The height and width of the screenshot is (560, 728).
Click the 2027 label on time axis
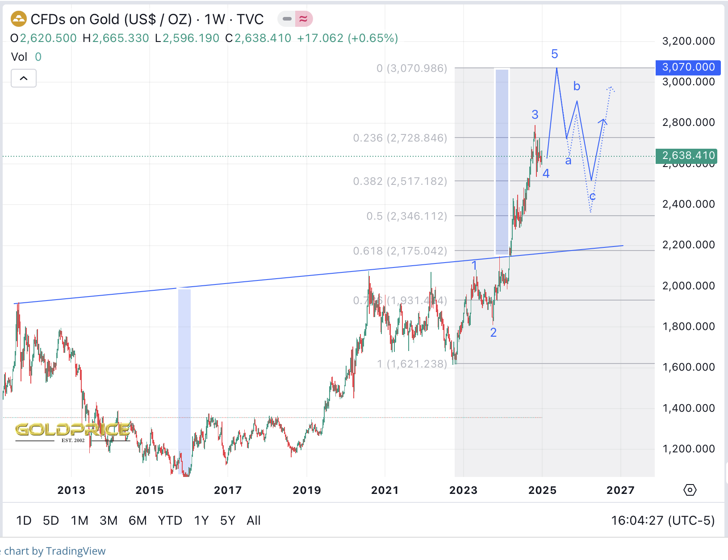tap(621, 490)
